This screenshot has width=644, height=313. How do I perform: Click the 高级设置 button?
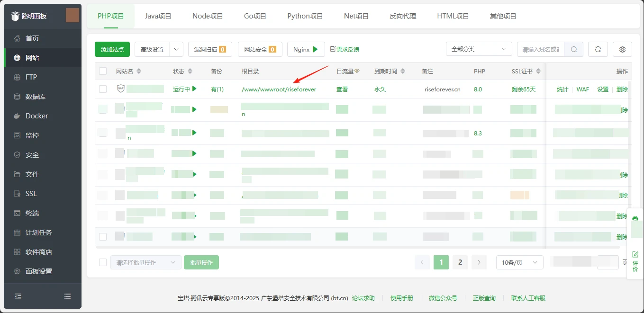[152, 49]
